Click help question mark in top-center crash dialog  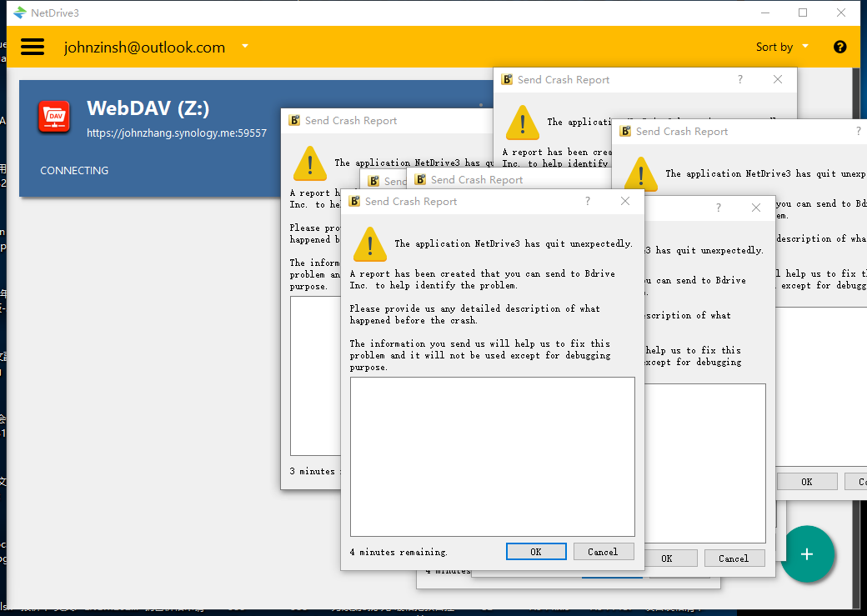[739, 80]
